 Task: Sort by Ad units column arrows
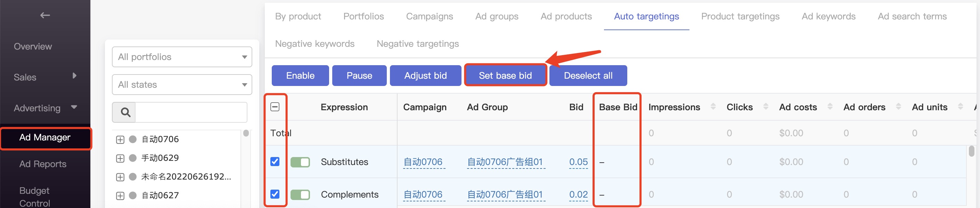[960, 107]
